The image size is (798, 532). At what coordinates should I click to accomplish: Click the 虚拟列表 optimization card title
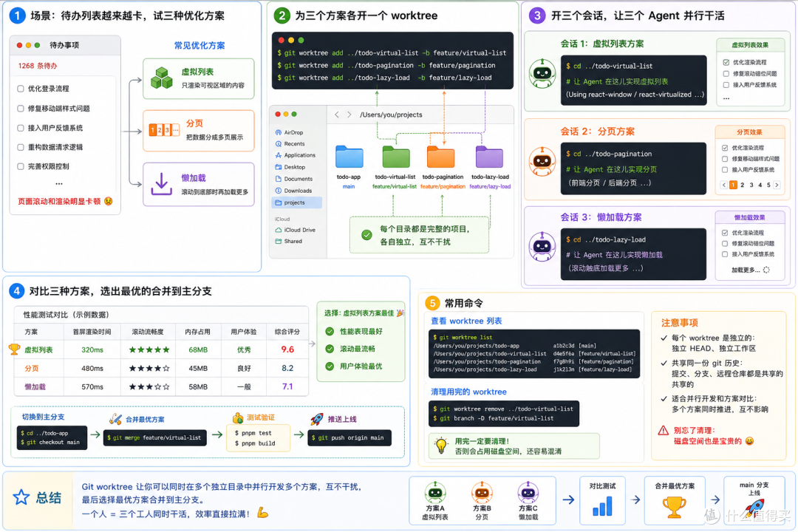[x=197, y=72]
